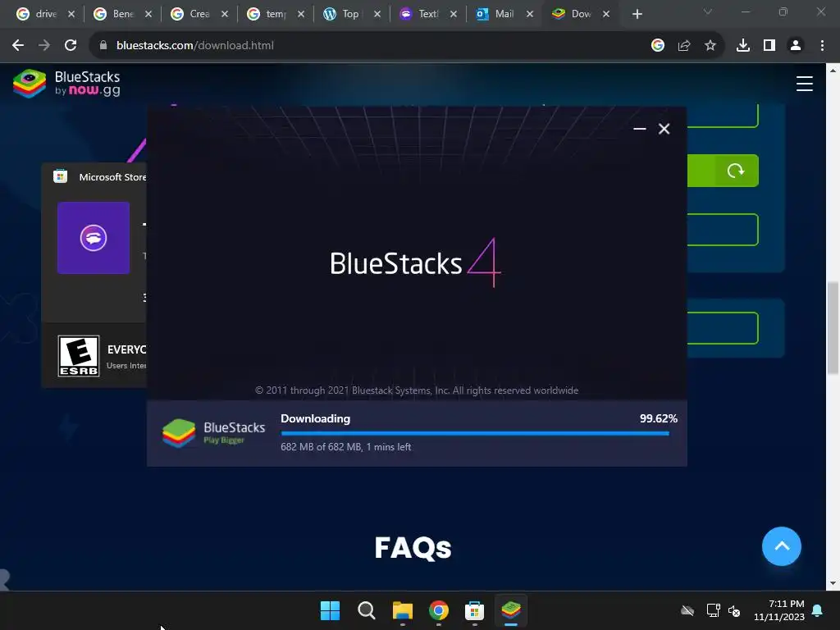Screen dimensions: 840x630
Task: Click the Microsoft Store window icon
Action: [x=61, y=176]
